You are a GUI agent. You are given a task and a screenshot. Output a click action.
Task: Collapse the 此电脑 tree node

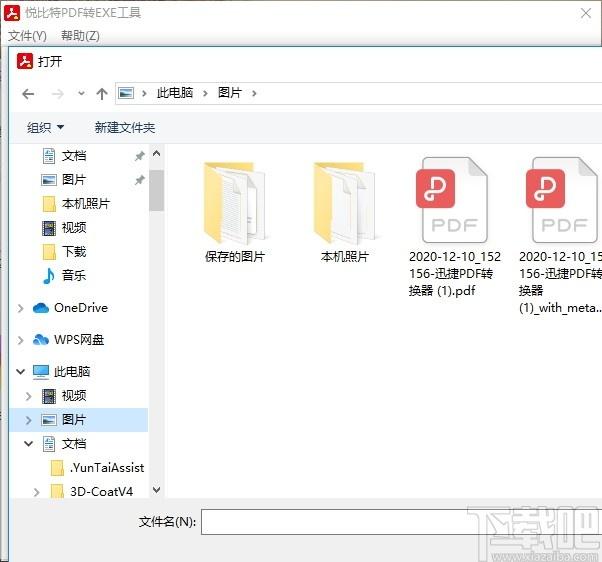[21, 372]
